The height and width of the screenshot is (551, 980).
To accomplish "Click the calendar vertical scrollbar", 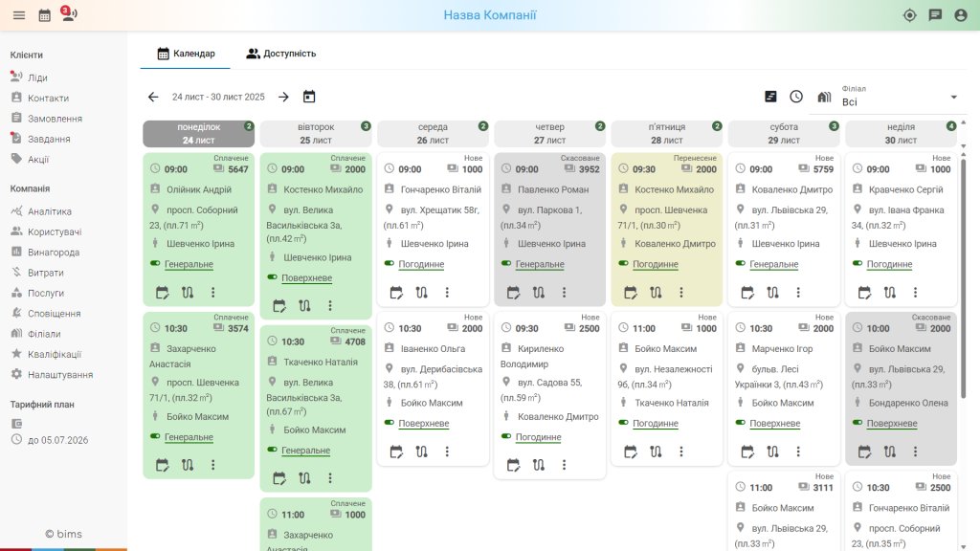I will tap(963, 278).
